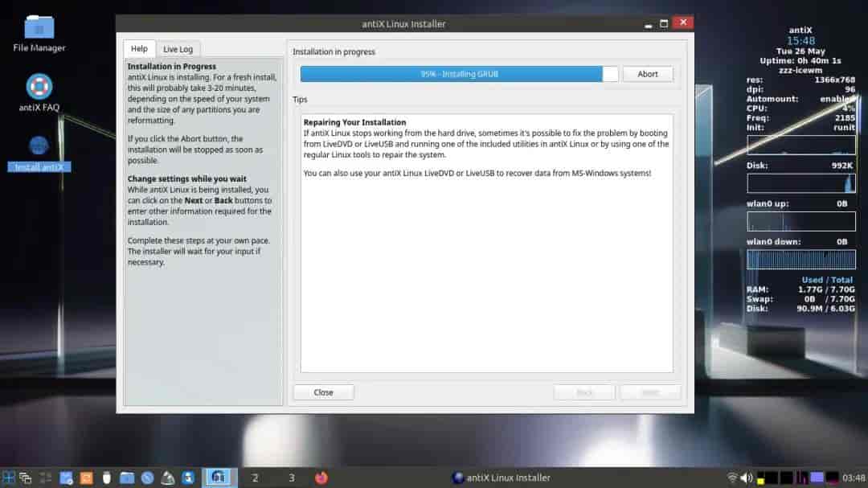Click the greyed-out Next button

point(650,392)
